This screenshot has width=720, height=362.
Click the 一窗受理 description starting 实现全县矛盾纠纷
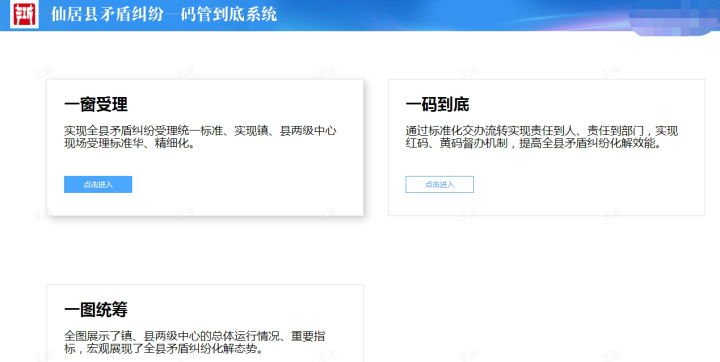pyautogui.click(x=200, y=137)
